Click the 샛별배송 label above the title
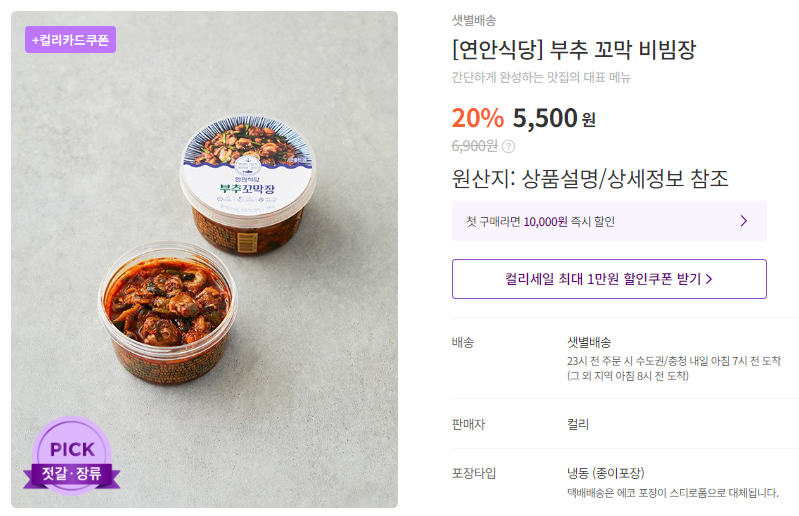 tap(473, 20)
